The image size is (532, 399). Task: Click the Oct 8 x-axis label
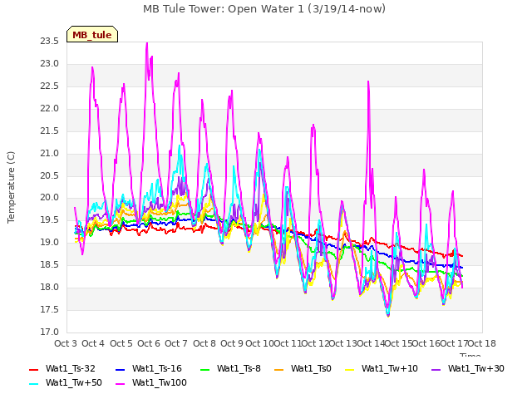tap(204, 343)
